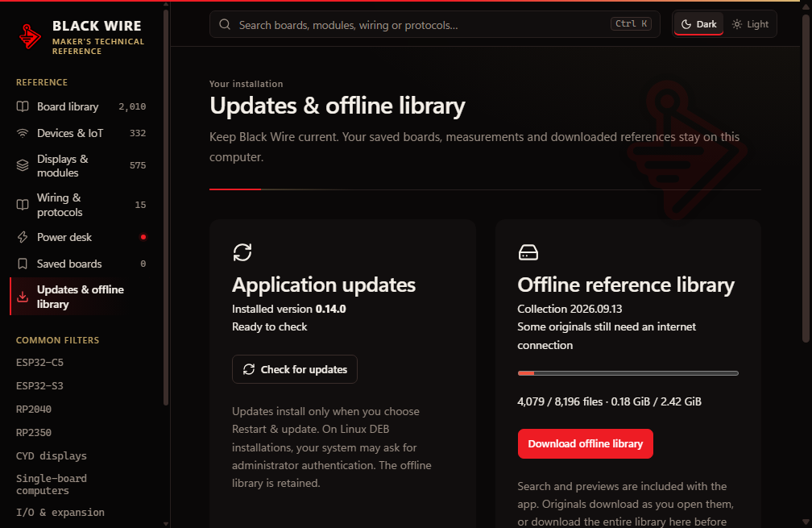Click the Board library book icon
Image resolution: width=812 pixels, height=528 pixels.
(x=23, y=106)
